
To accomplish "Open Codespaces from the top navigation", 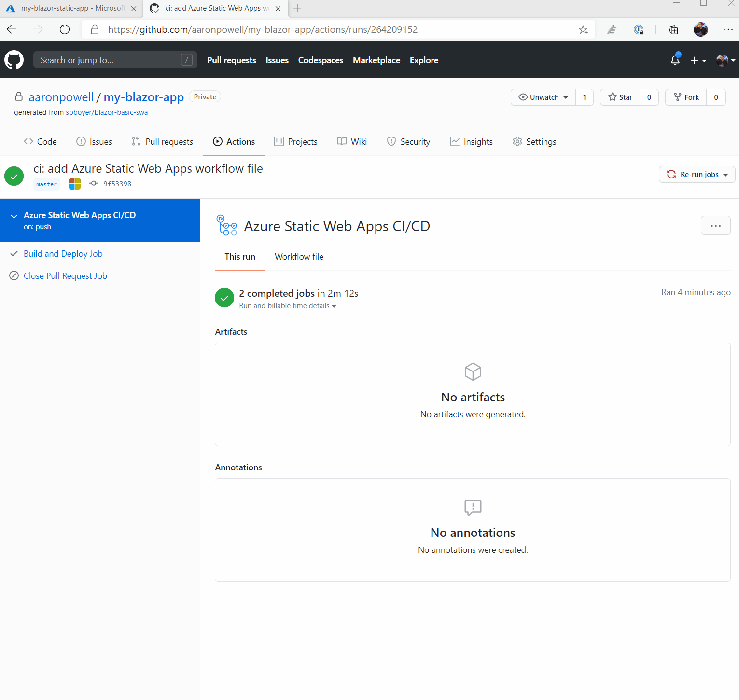I will point(320,60).
